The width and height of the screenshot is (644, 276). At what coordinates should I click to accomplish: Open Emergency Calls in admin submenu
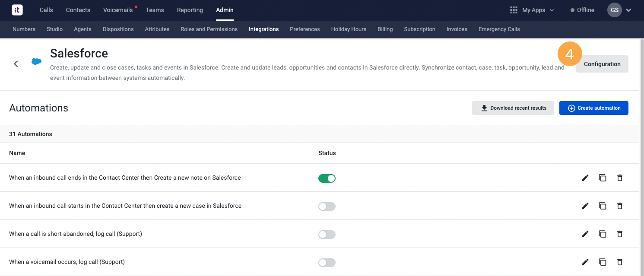pyautogui.click(x=499, y=29)
